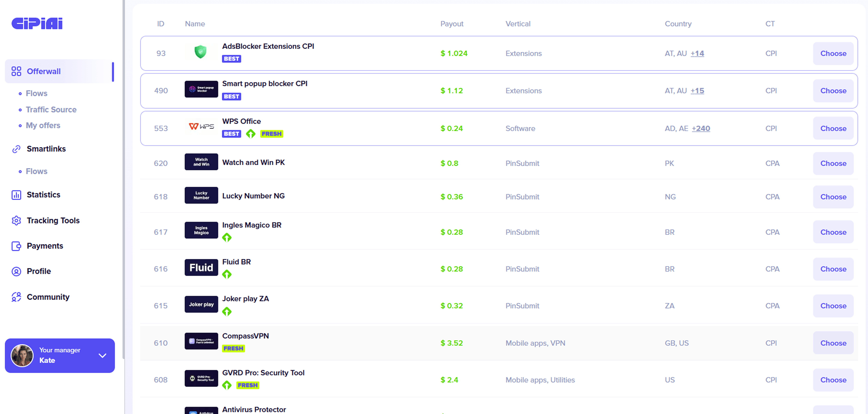Screen dimensions: 868x414
Task: Click the CompassVPN logo thumbnail
Action: (x=201, y=341)
